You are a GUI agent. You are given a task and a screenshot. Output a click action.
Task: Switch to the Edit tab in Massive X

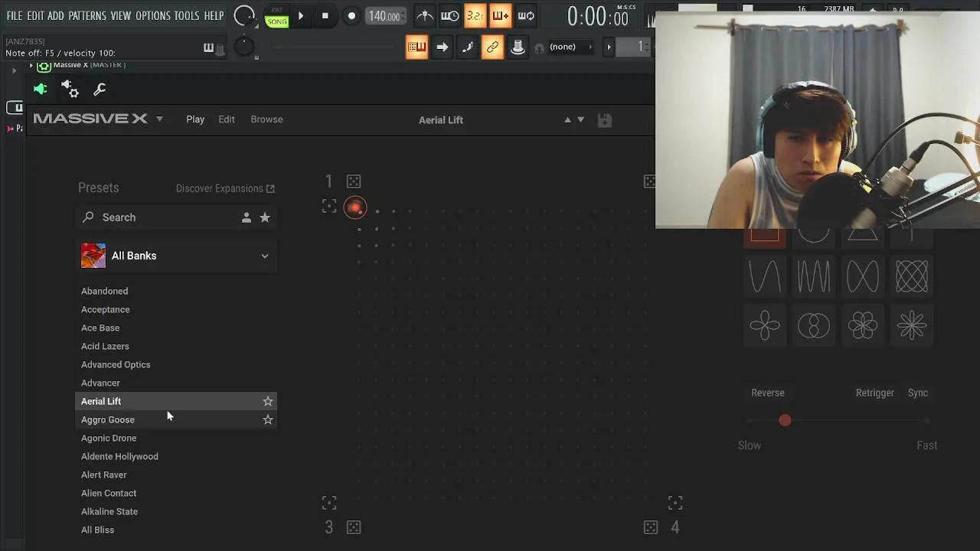(227, 119)
